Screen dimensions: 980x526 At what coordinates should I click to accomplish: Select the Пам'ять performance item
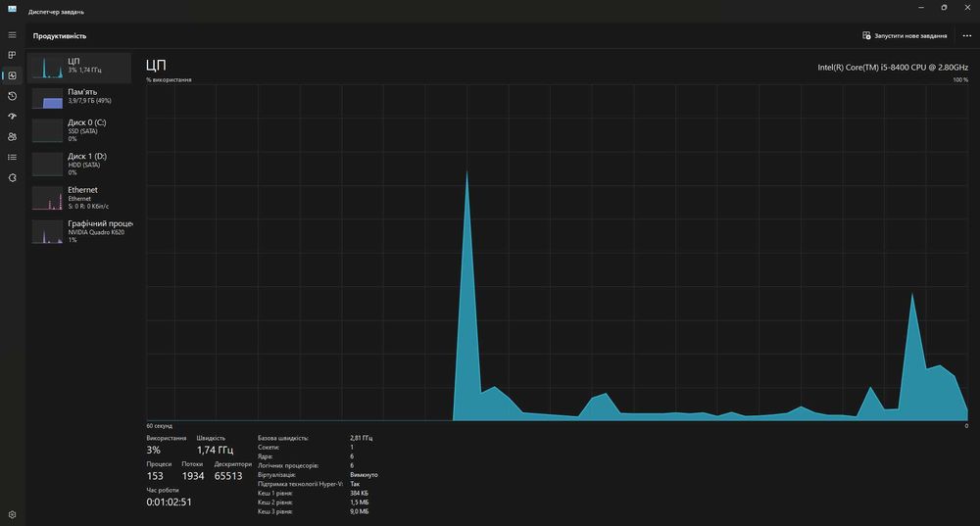coord(79,99)
